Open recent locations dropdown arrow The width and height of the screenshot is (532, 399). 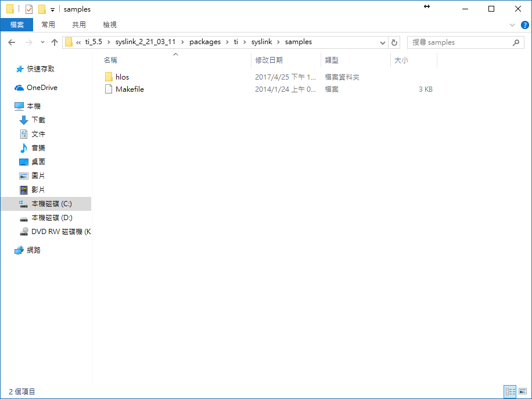click(42, 42)
